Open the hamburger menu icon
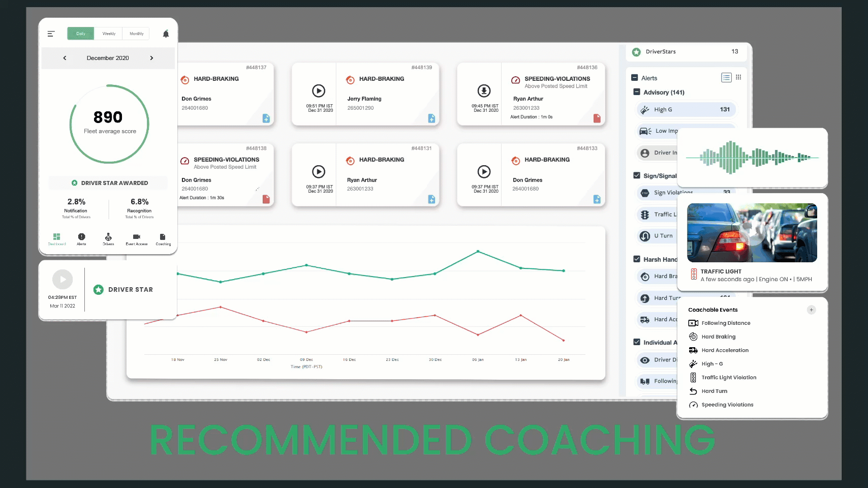Image resolution: width=868 pixels, height=488 pixels. coord(51,34)
